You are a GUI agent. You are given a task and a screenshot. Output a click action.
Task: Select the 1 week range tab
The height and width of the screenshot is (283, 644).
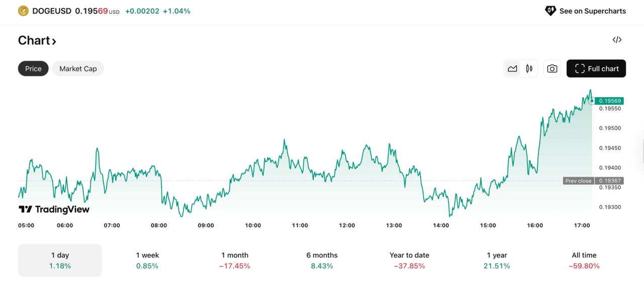(x=147, y=260)
